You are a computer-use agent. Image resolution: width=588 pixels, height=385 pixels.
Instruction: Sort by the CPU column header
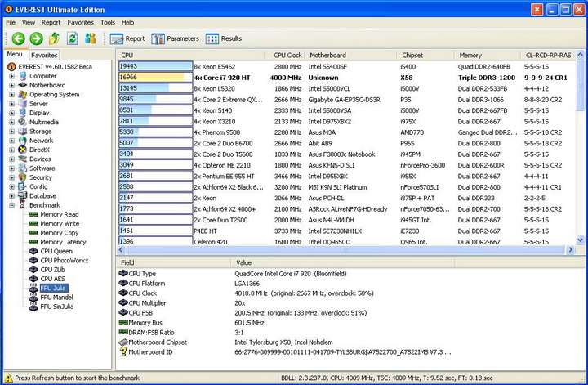191,55
